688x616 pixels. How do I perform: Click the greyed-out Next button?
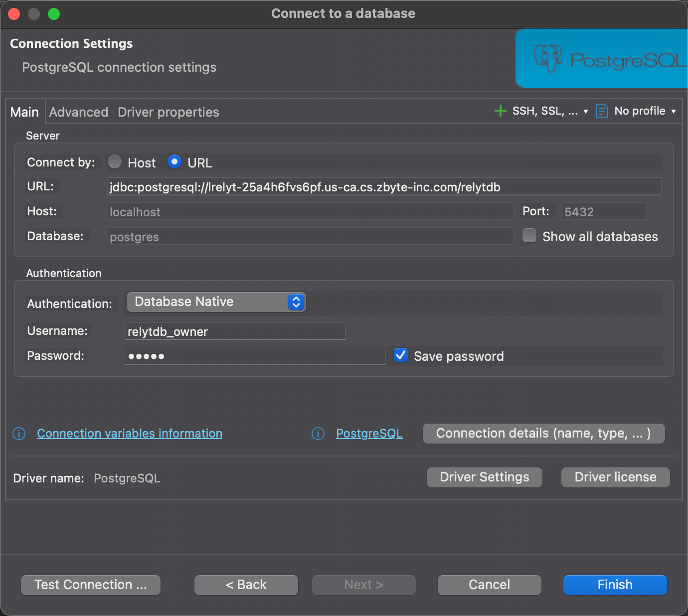[364, 585]
